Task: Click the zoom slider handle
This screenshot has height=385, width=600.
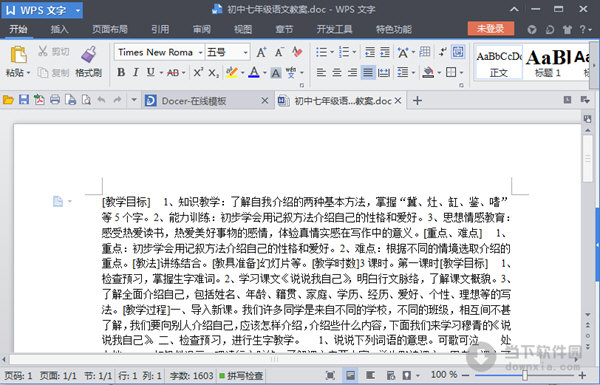Action: click(525, 375)
